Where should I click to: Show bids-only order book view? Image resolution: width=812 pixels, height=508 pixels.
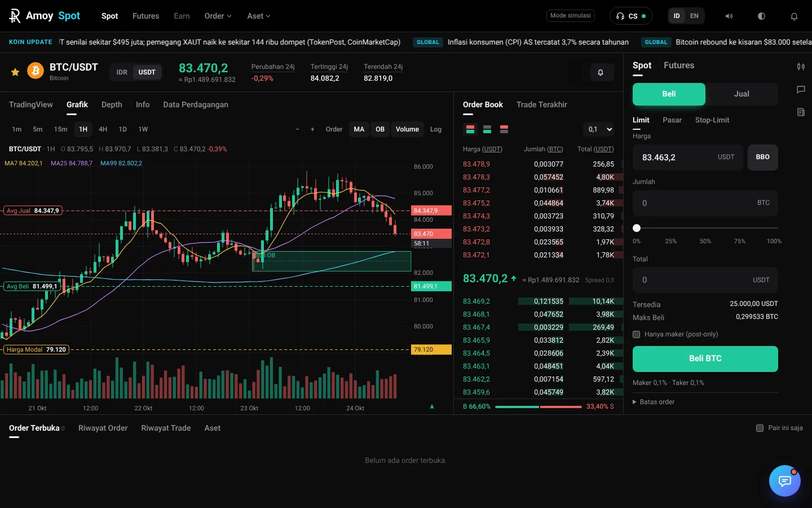pyautogui.click(x=487, y=129)
